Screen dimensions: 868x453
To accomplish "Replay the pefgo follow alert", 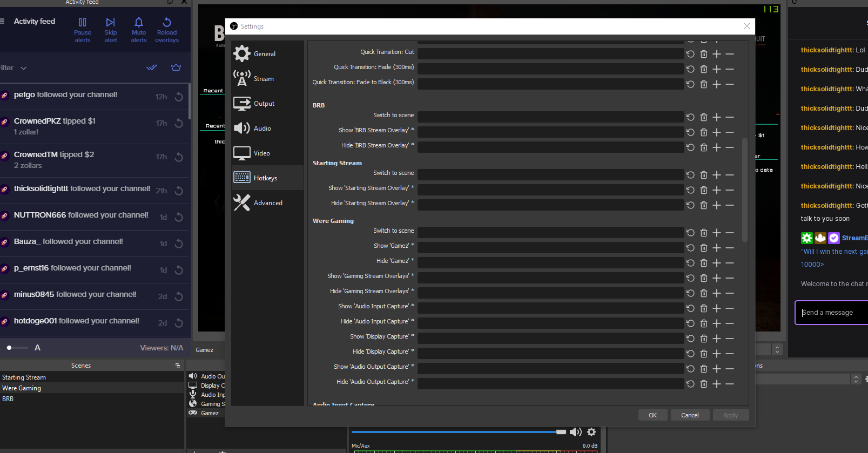I will [179, 97].
